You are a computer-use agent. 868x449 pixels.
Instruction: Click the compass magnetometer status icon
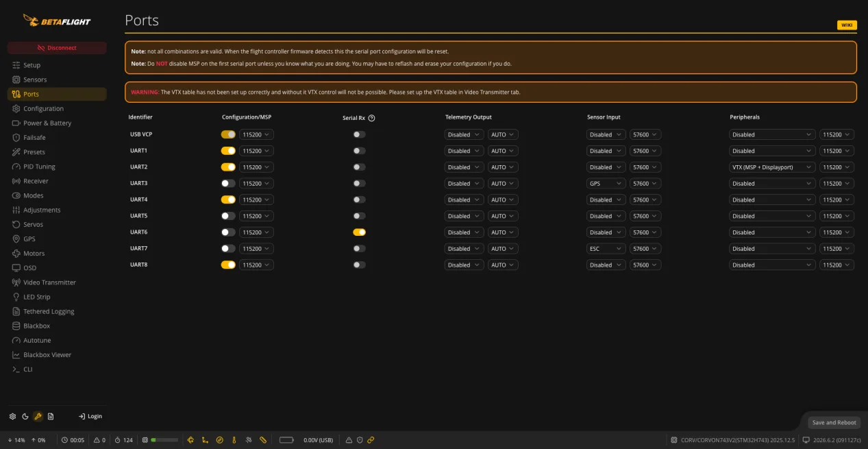(219, 440)
